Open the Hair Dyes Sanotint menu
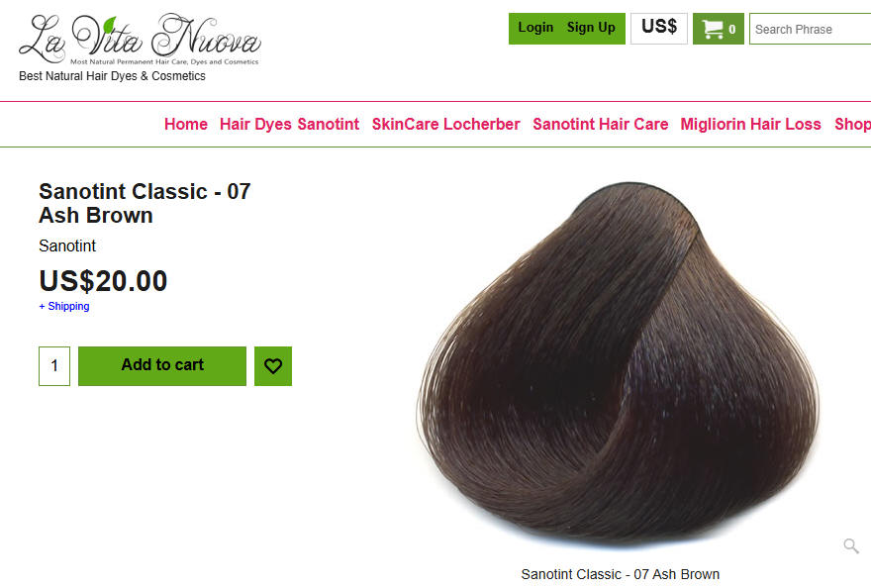Viewport: 871px width, 588px height. click(x=289, y=124)
